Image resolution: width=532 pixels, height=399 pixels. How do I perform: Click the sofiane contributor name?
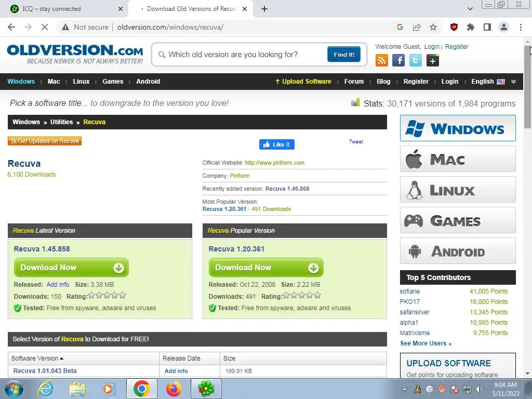[x=409, y=291]
